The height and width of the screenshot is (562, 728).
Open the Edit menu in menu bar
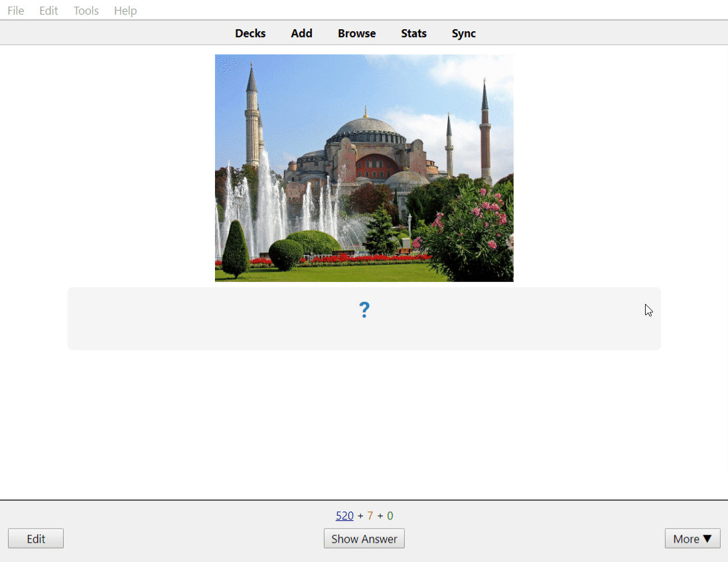(x=48, y=11)
